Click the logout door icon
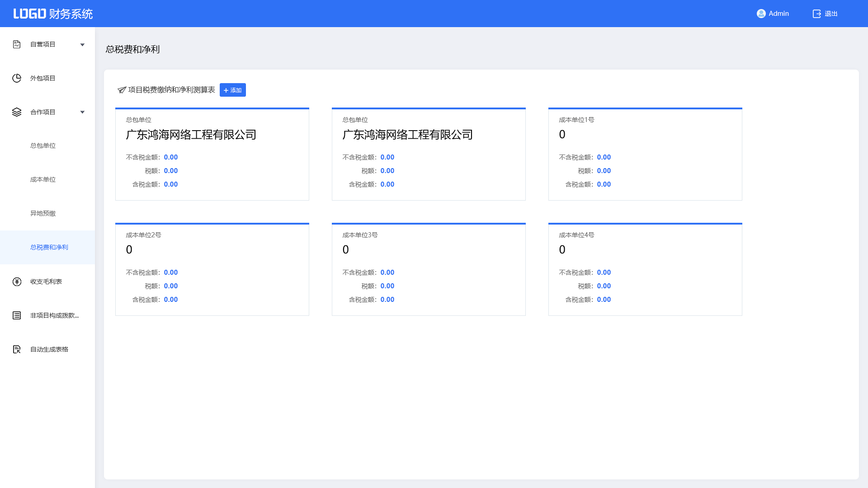The width and height of the screenshot is (868, 488). pos(816,14)
